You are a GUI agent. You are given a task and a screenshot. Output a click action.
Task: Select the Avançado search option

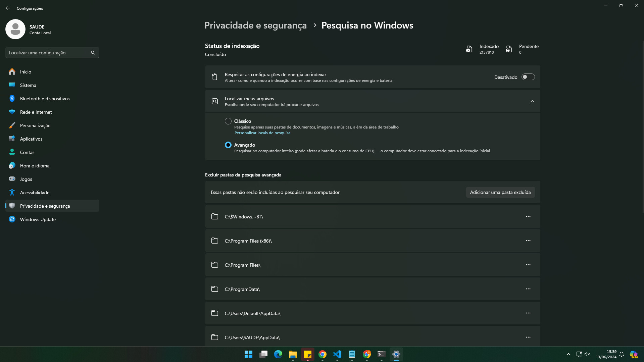228,145
